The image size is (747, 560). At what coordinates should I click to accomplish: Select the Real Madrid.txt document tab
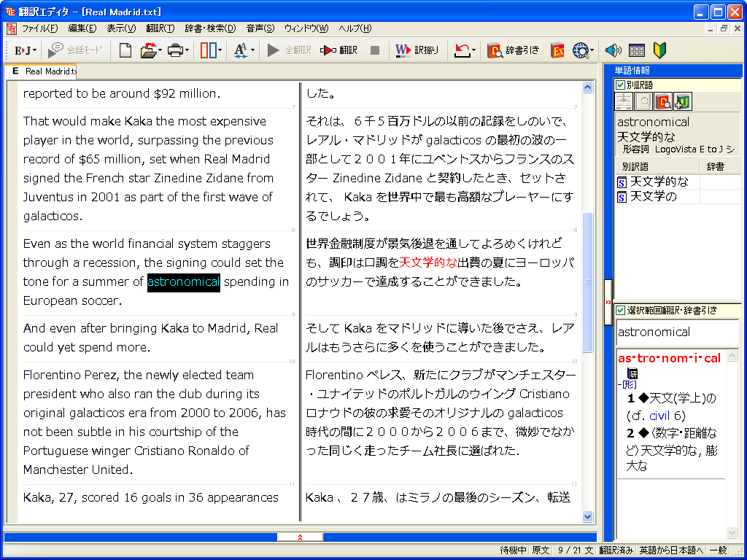41,71
